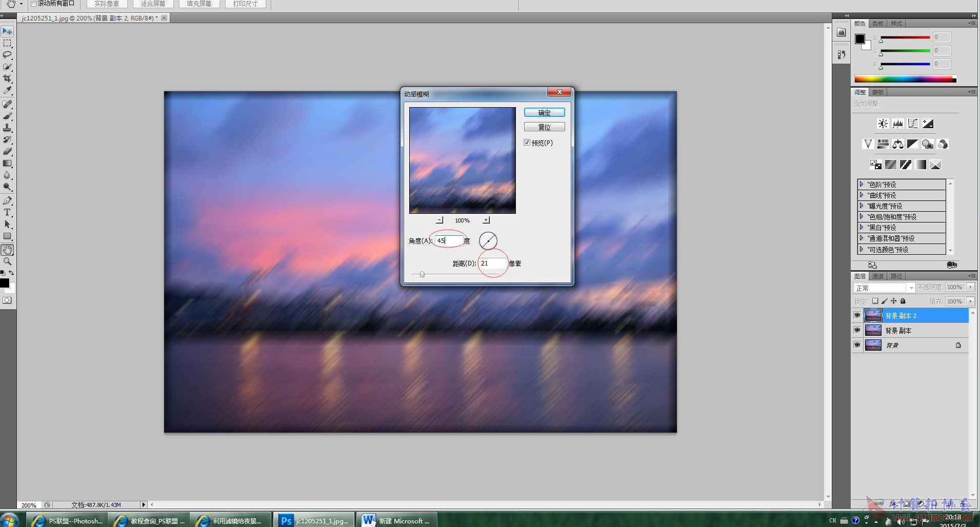Click the distance slider handle
Image resolution: width=980 pixels, height=527 pixels.
(422, 274)
